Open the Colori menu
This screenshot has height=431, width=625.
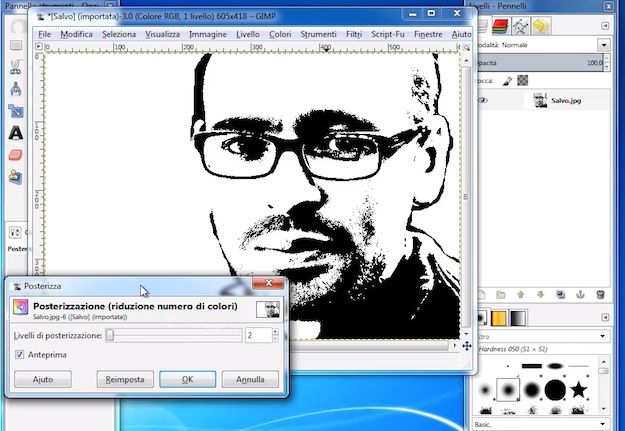click(x=280, y=34)
